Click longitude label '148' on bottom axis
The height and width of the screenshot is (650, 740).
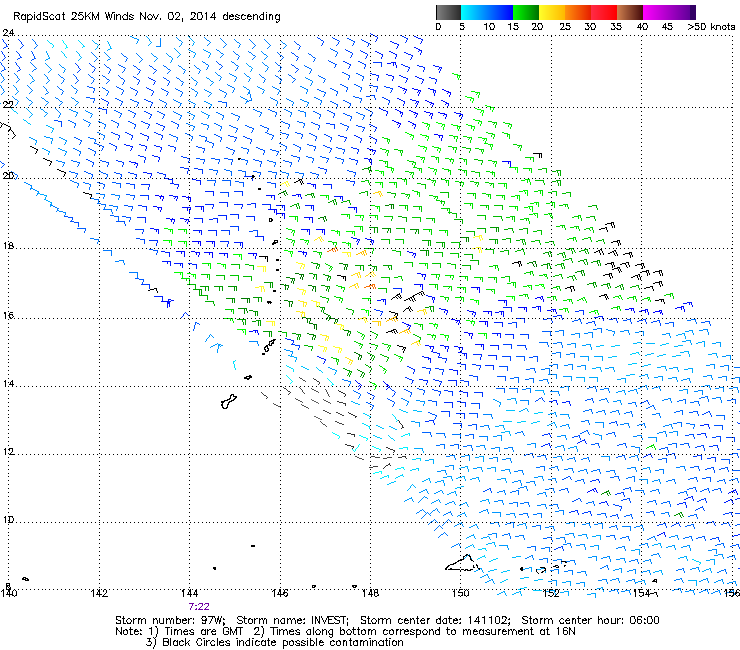(370, 593)
